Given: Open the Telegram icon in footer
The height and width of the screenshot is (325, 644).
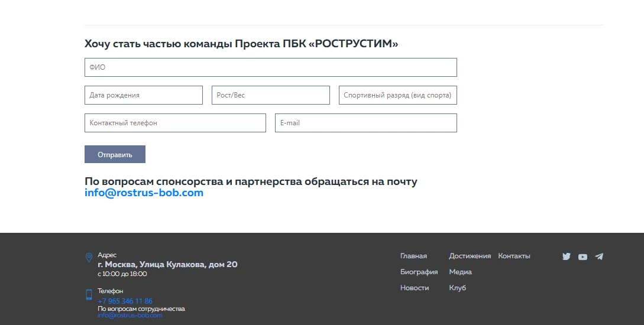Looking at the screenshot, I should tap(599, 256).
